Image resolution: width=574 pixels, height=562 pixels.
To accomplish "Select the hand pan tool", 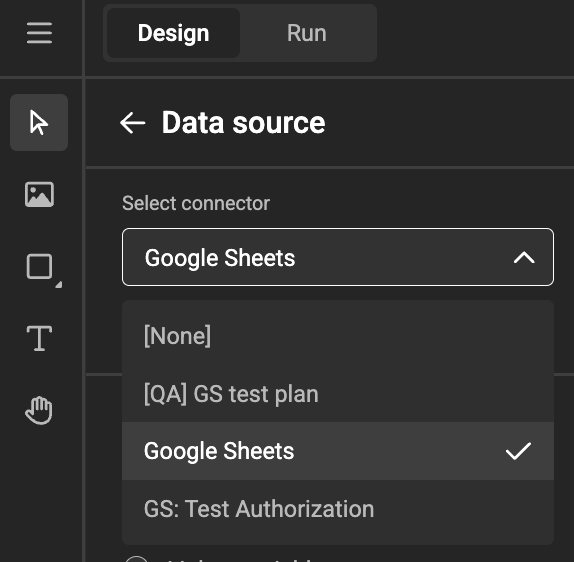I will [x=39, y=410].
